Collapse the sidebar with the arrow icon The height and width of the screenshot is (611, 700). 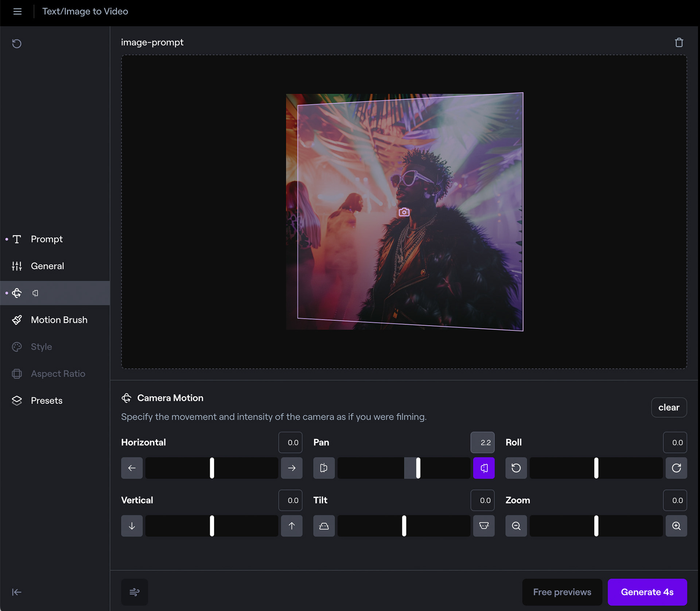[17, 592]
